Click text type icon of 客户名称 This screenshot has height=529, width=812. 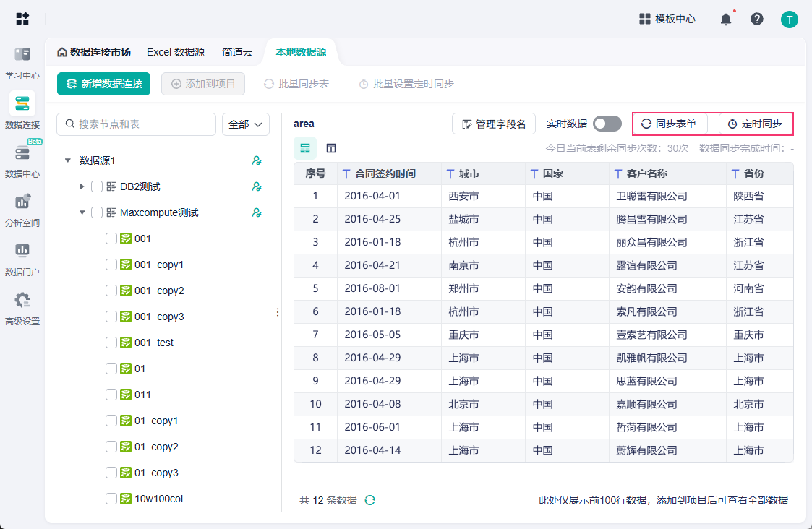point(617,174)
